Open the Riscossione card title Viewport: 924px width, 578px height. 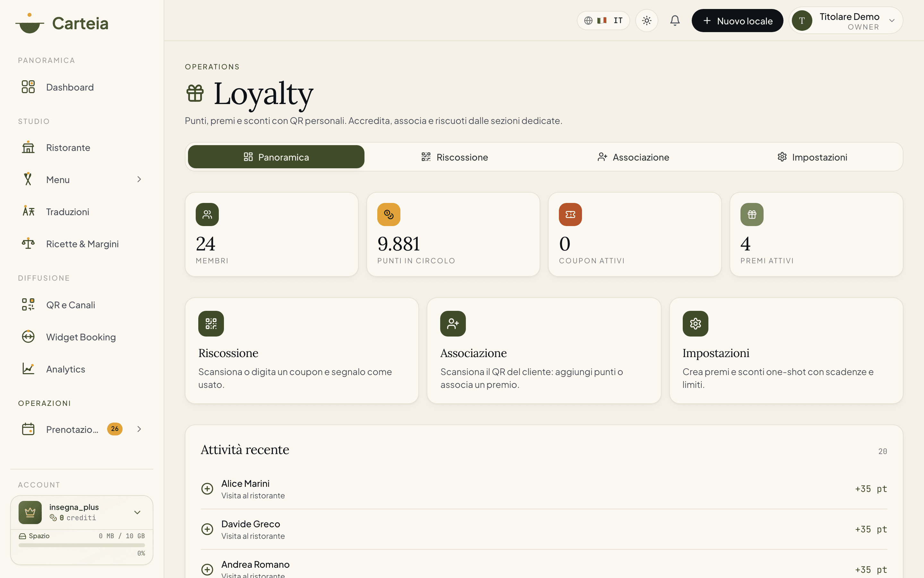pos(228,353)
